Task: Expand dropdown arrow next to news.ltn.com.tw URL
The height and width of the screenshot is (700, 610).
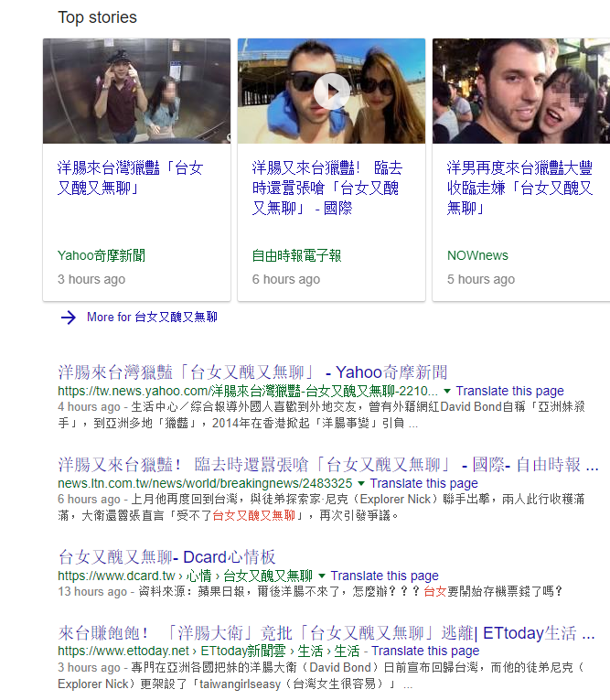Action: (x=361, y=483)
